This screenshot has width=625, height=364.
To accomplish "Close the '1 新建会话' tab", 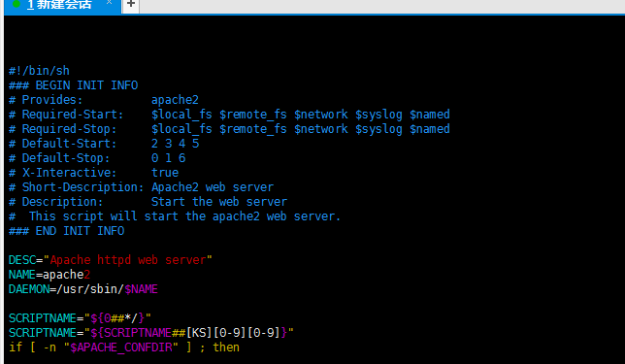I will coord(109,3).
